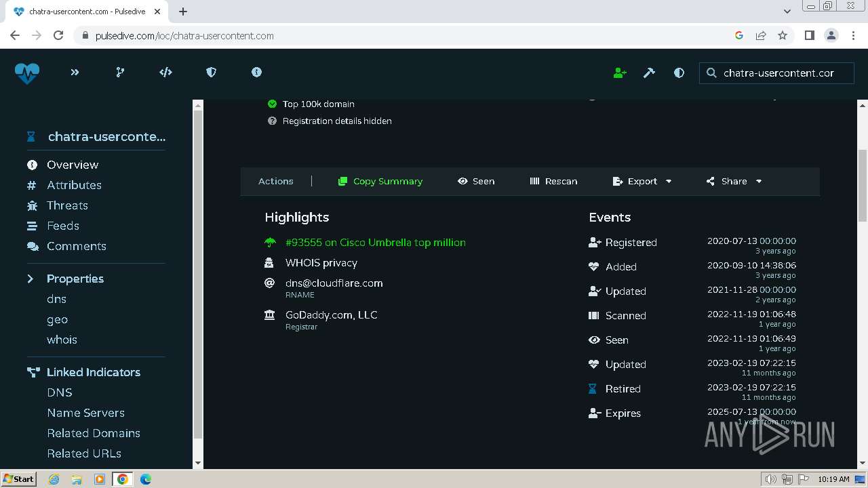Image resolution: width=868 pixels, height=488 pixels.
Task: Open a new browser tab with plus
Action: pos(183,12)
